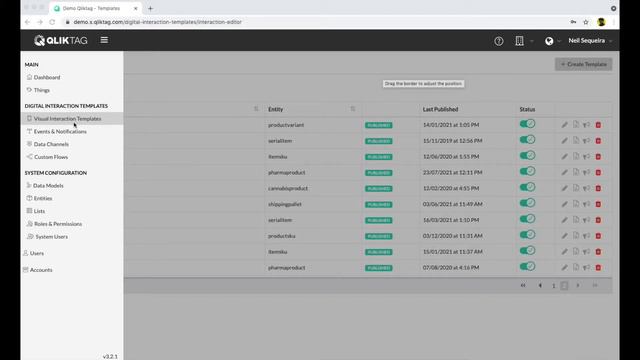Open a new browser tab
This screenshot has width=640, height=360.
[x=150, y=8]
